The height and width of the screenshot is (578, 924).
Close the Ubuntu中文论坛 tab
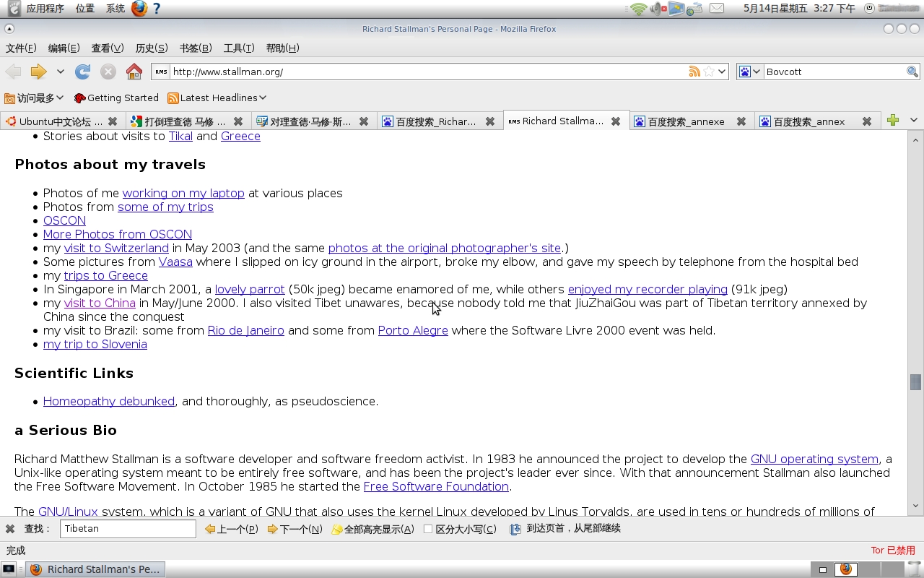pyautogui.click(x=113, y=121)
